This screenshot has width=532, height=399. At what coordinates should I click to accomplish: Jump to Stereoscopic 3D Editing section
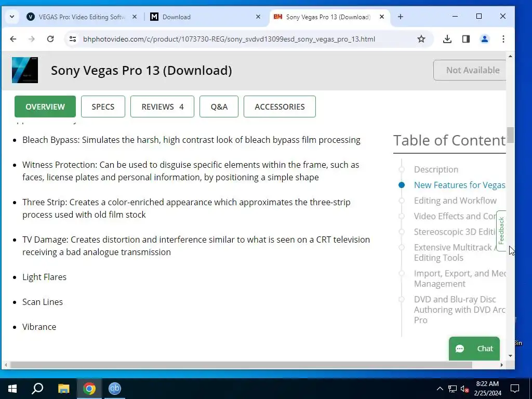pyautogui.click(x=455, y=232)
